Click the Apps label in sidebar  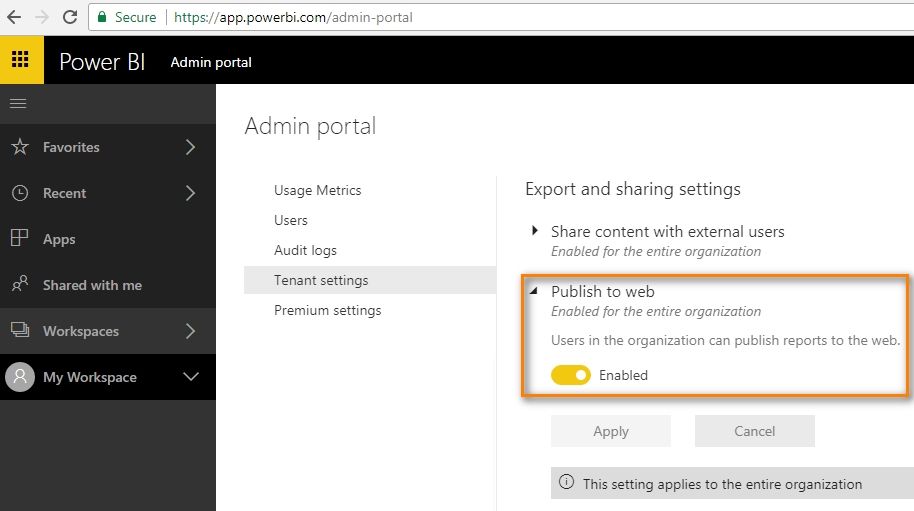59,239
